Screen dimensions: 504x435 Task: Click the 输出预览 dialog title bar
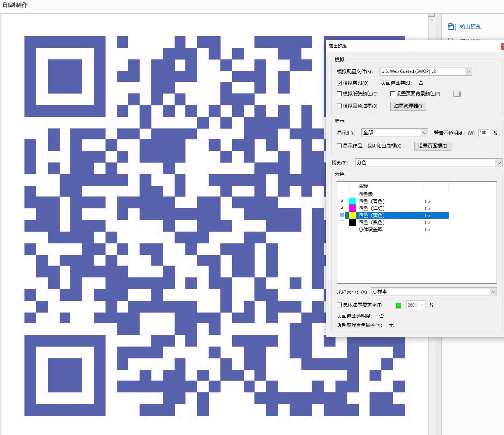413,46
